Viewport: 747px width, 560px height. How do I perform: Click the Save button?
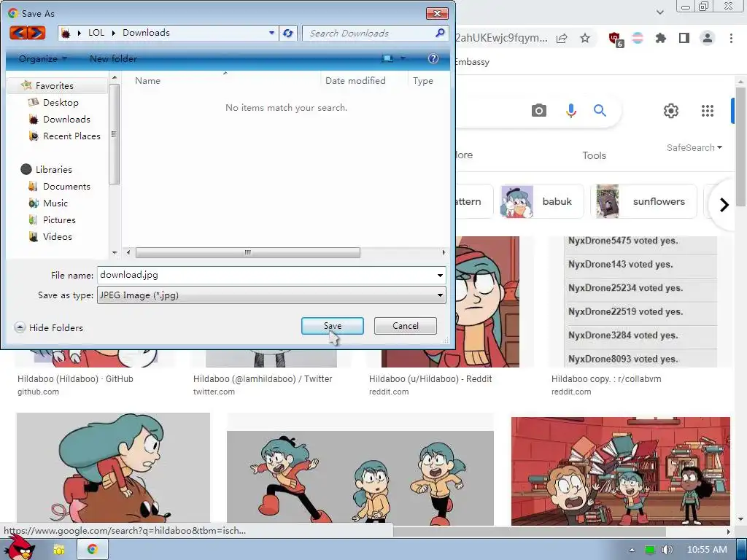click(333, 326)
